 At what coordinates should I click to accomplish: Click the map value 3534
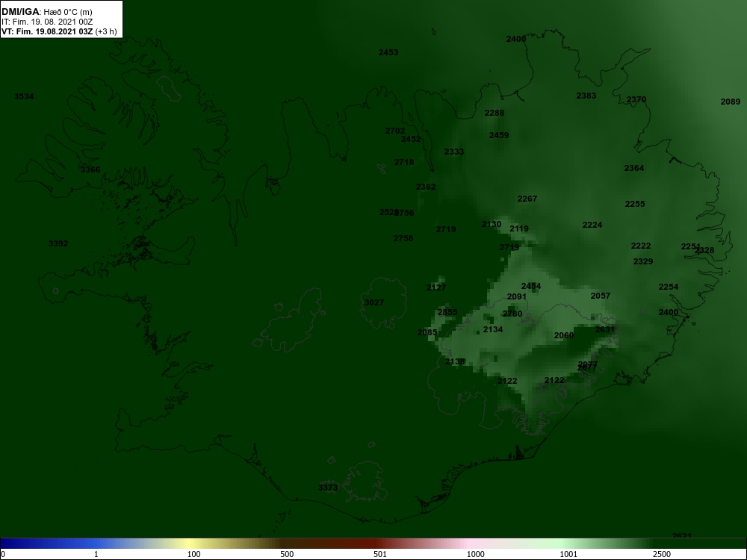24,96
